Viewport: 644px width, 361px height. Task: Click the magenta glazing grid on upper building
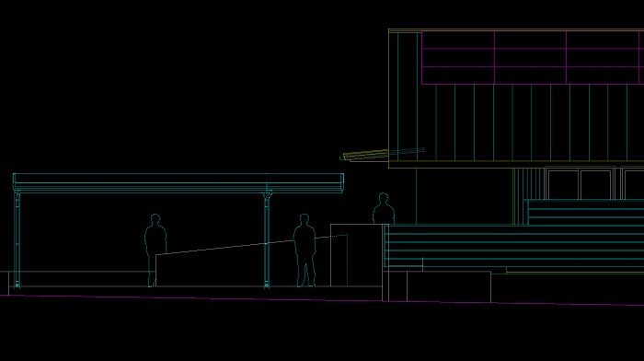pos(533,58)
